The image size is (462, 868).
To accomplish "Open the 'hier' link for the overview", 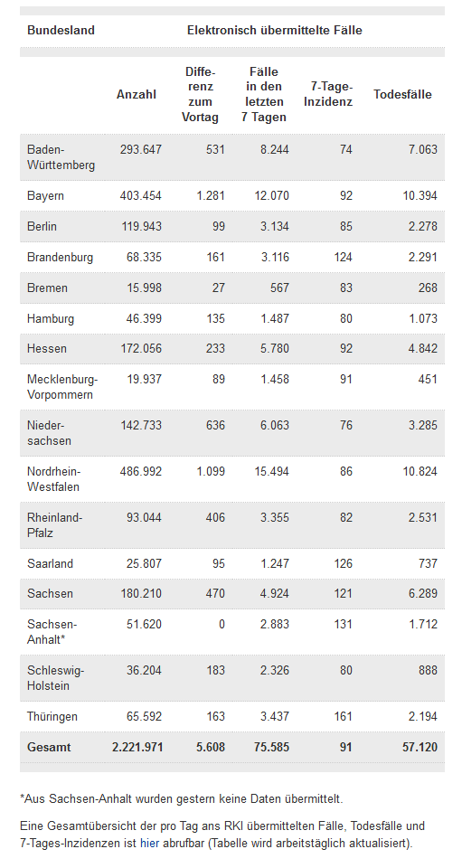I will click(x=149, y=844).
